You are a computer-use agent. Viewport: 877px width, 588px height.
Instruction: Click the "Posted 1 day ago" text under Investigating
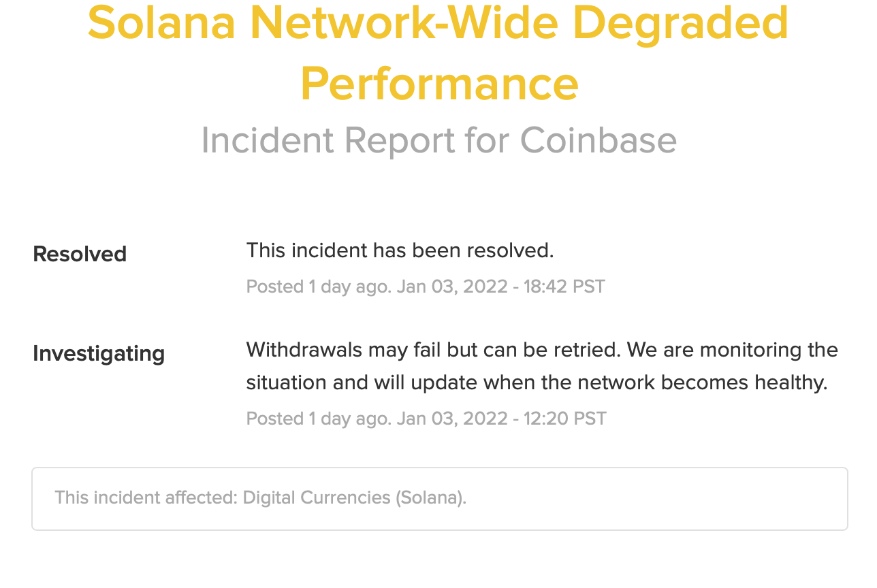tap(318, 419)
